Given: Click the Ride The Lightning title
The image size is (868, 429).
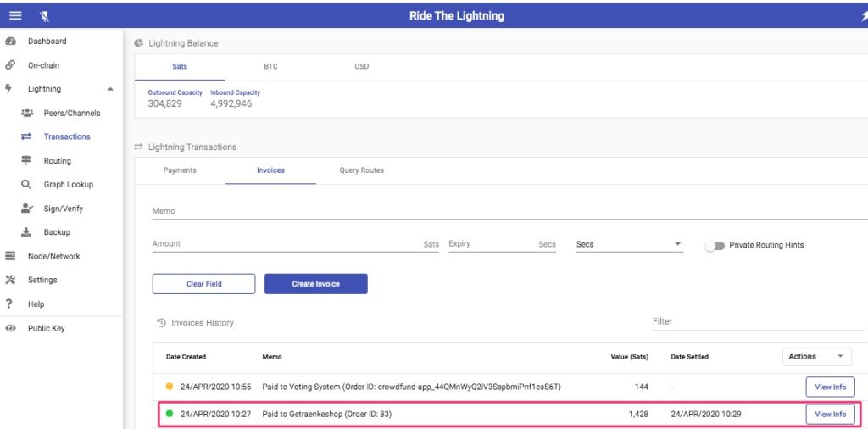Looking at the screenshot, I should click(457, 16).
